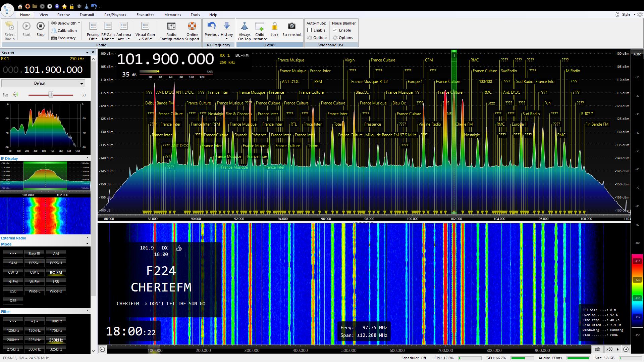Select the 200kHz filter button
This screenshot has width=644, height=362.
(x=13, y=340)
